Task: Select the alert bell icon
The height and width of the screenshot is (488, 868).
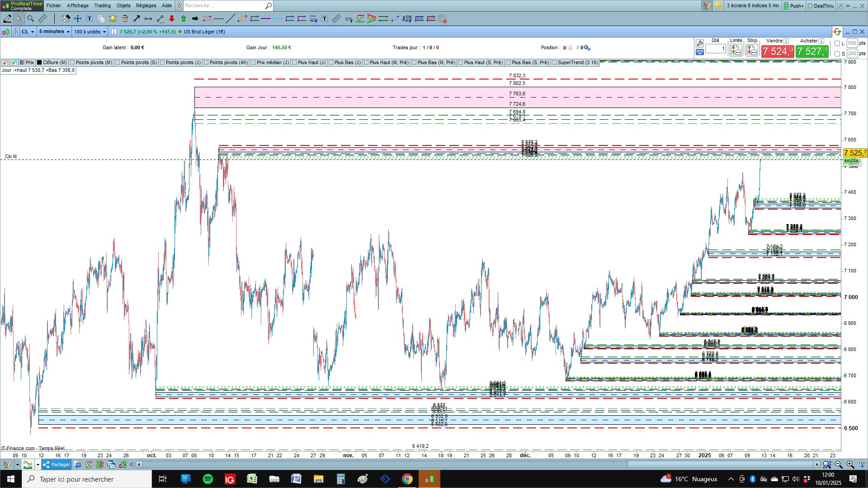Action: [113, 19]
